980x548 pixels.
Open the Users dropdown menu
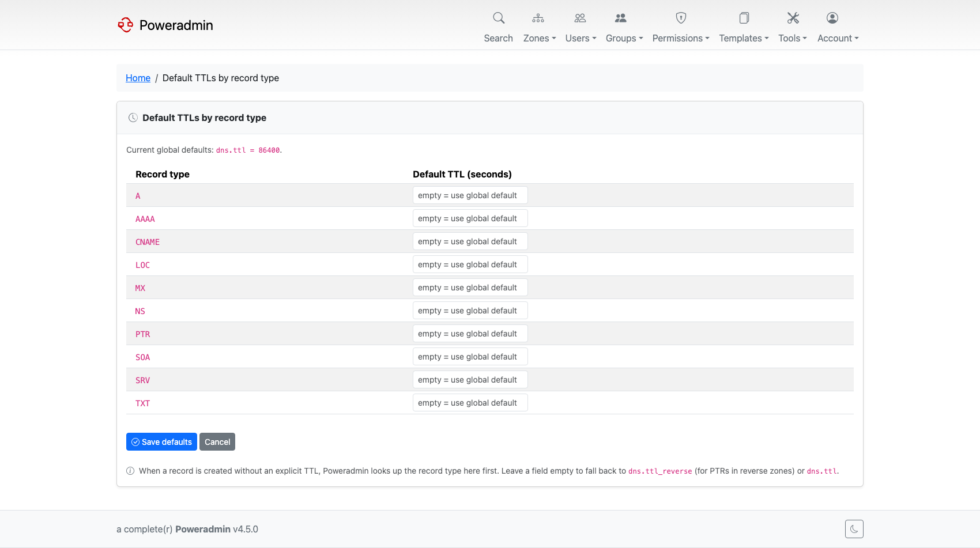click(581, 38)
